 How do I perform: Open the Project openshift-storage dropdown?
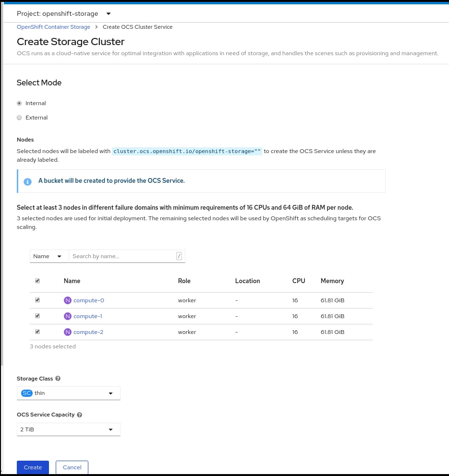[64, 13]
